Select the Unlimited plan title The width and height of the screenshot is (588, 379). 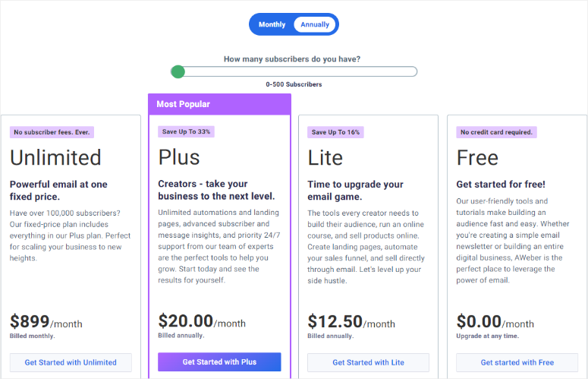click(x=55, y=157)
